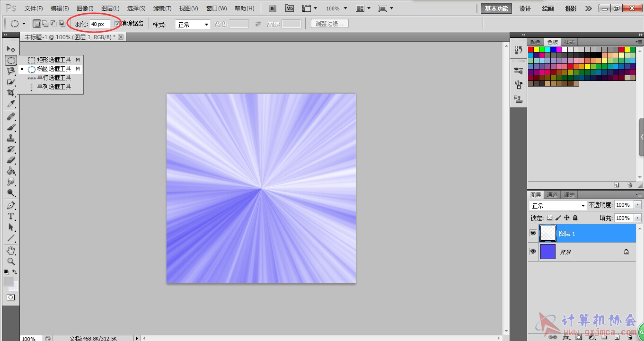Enable lock all for layer

(575, 218)
